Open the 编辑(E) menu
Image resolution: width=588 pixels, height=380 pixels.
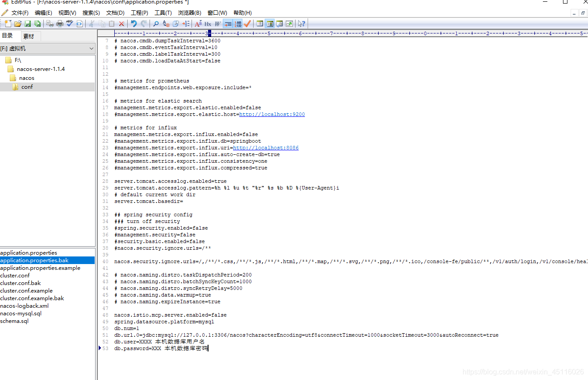43,13
